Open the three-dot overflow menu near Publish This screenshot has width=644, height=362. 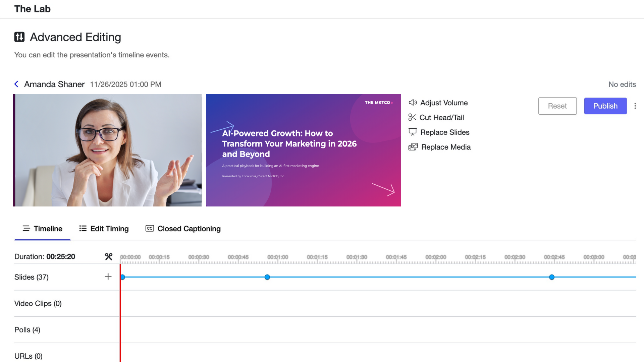pyautogui.click(x=635, y=106)
